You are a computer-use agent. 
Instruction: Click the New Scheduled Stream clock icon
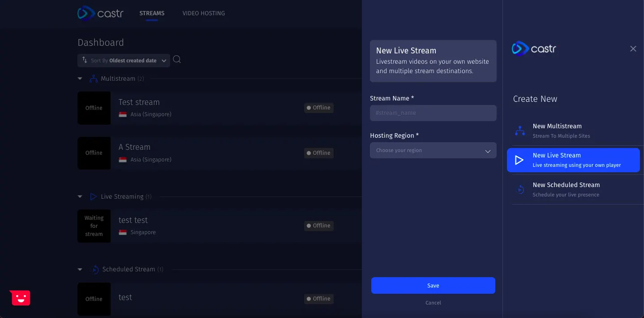pyautogui.click(x=520, y=189)
